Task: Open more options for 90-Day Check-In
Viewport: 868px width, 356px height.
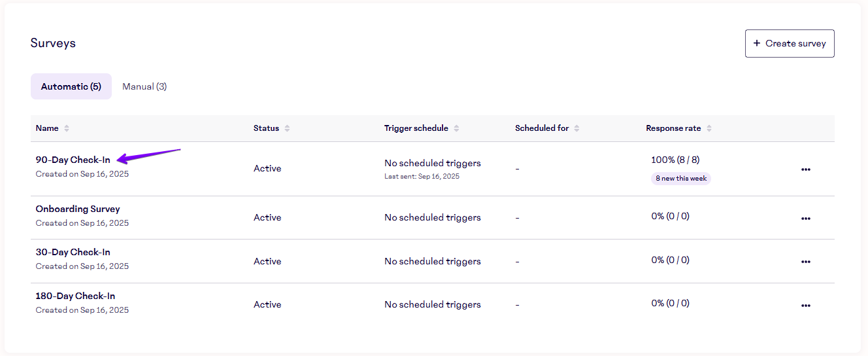Action: (x=805, y=169)
